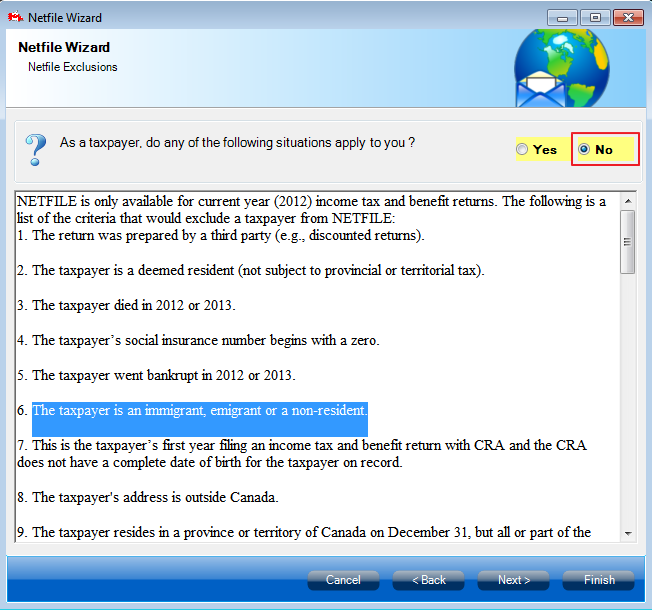Click item 8 'address is outside Canada'
This screenshot has height=610, width=652.
point(148,497)
